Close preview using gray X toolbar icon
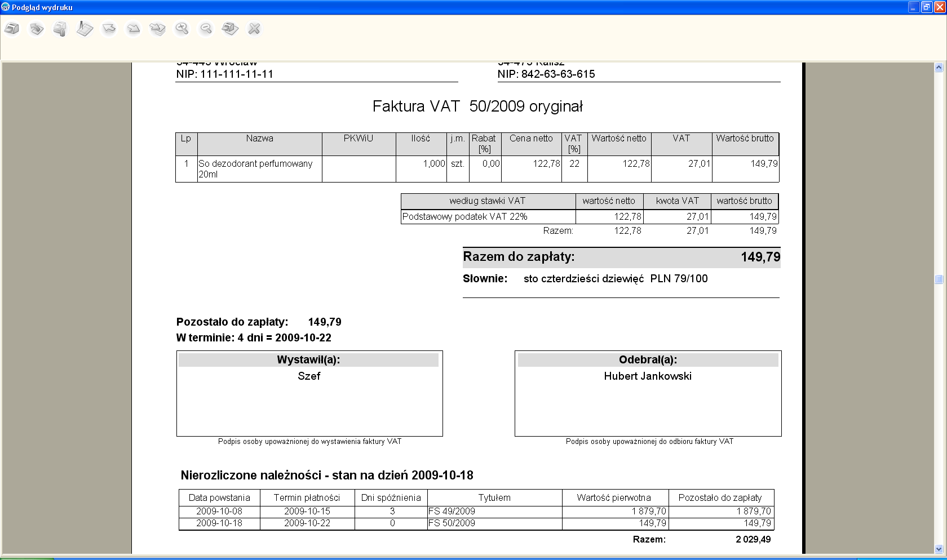947x560 pixels. coord(254,29)
